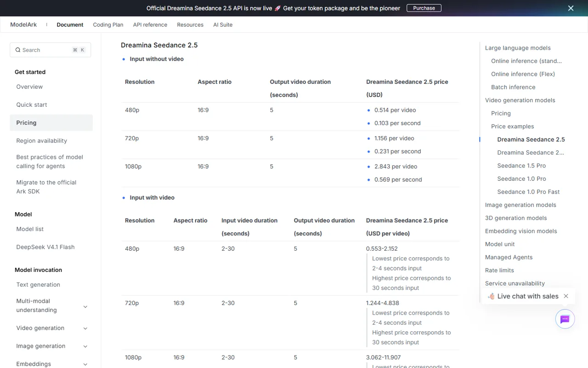This screenshot has height=368, width=588.
Task: Open Best practices of model calling for agents
Action: pyautogui.click(x=50, y=161)
